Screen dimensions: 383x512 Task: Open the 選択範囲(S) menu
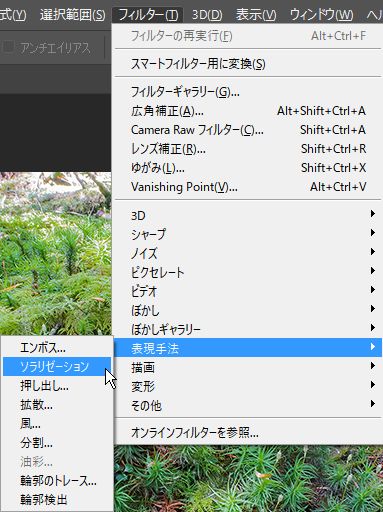click(x=72, y=14)
